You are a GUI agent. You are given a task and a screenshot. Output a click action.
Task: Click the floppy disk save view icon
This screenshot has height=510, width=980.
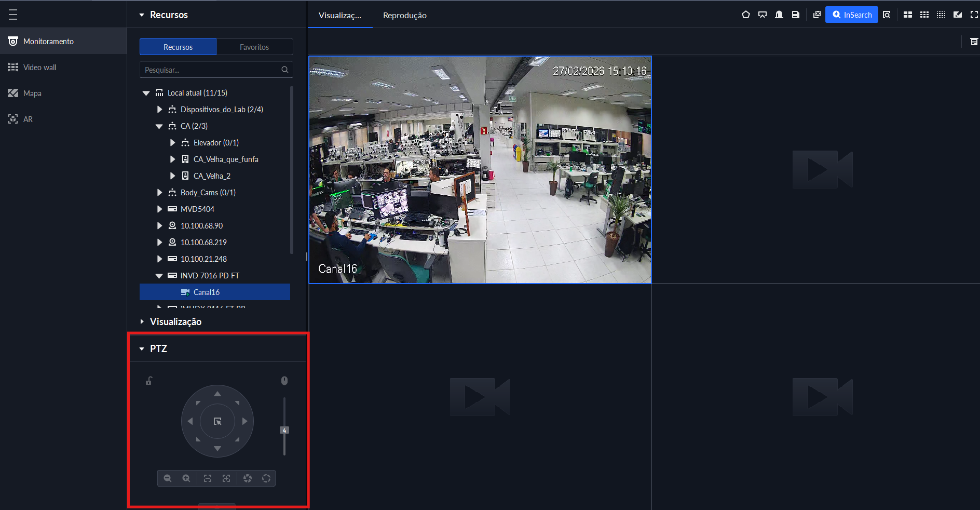click(795, 15)
